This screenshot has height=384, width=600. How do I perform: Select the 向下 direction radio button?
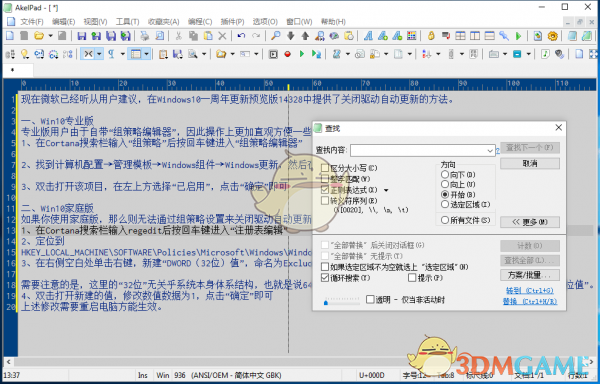click(x=445, y=174)
